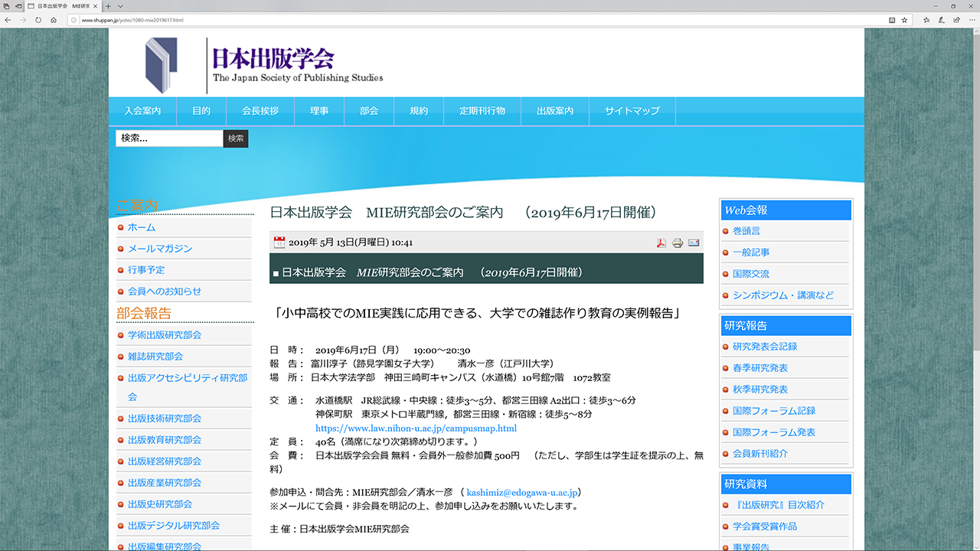Image resolution: width=980 pixels, height=551 pixels.
Task: Click the browser Back arrow
Action: coord(8,19)
